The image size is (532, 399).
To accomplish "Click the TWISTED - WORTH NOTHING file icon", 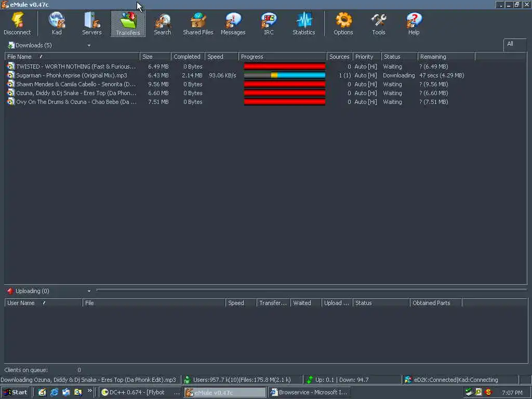I will coord(11,66).
